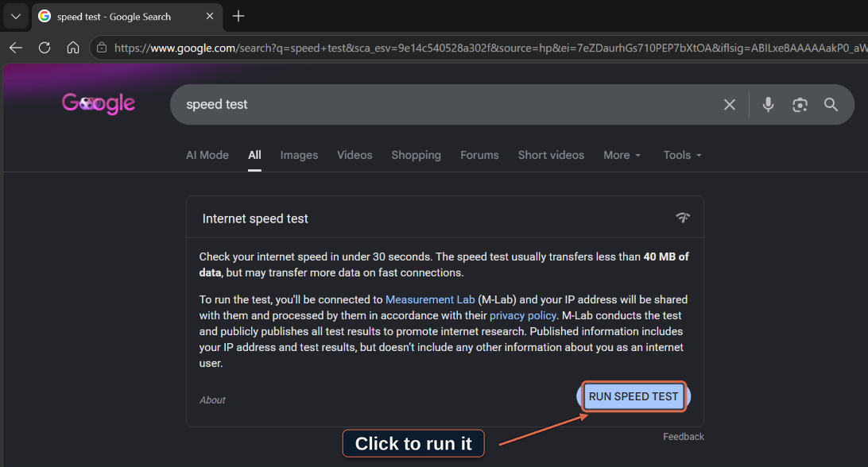Click the browser back arrow

pos(16,48)
